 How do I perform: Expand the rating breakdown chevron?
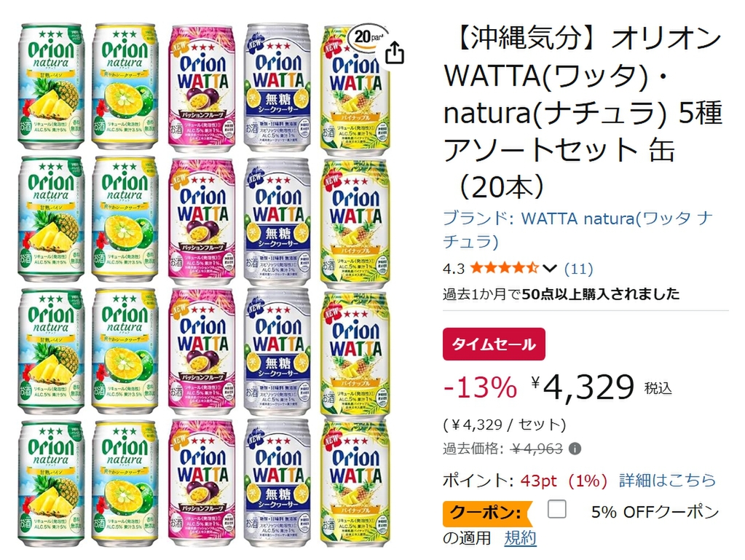[x=550, y=269]
